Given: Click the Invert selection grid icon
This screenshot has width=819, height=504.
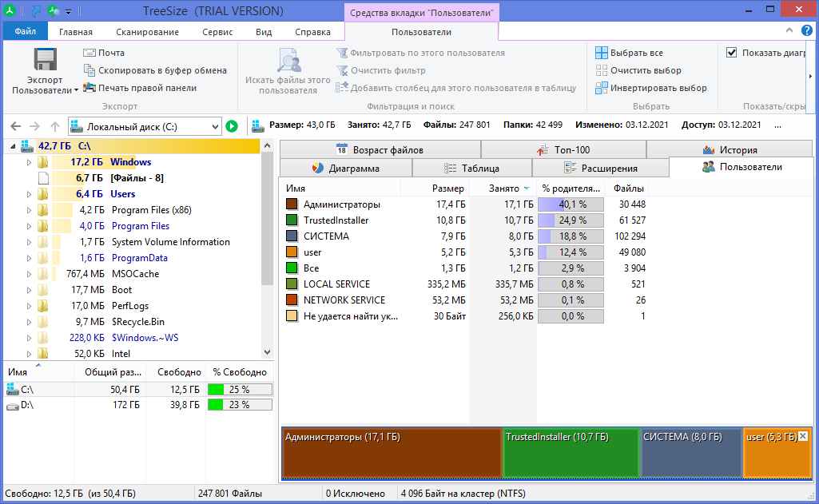Looking at the screenshot, I should (x=602, y=88).
